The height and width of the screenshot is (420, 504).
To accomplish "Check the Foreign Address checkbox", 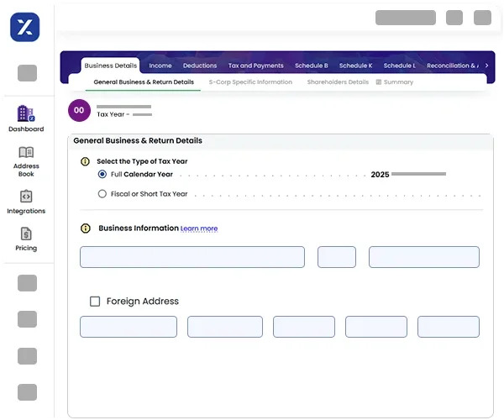I will [x=95, y=301].
